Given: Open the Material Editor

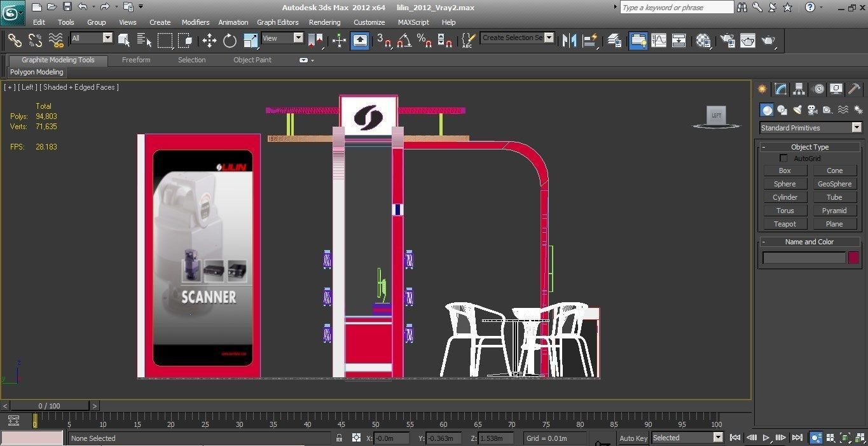Looking at the screenshot, I should pyautogui.click(x=703, y=40).
